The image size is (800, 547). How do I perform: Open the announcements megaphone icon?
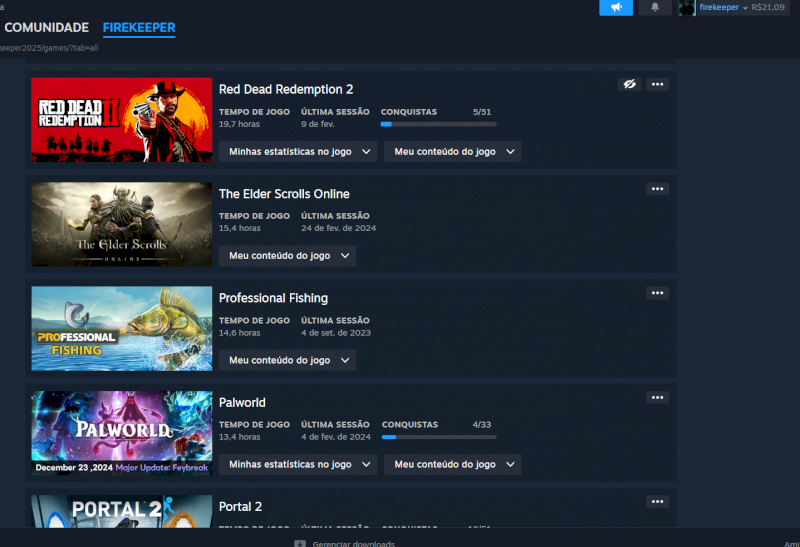point(616,7)
